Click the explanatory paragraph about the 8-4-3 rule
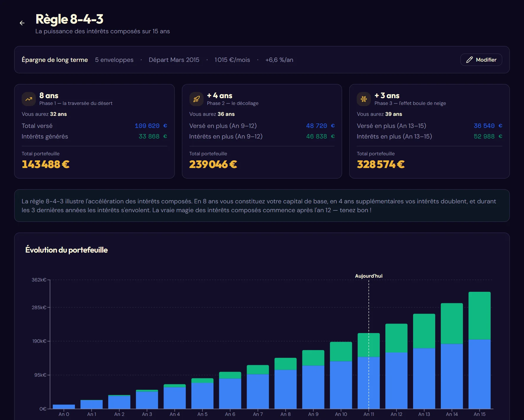 click(x=259, y=206)
